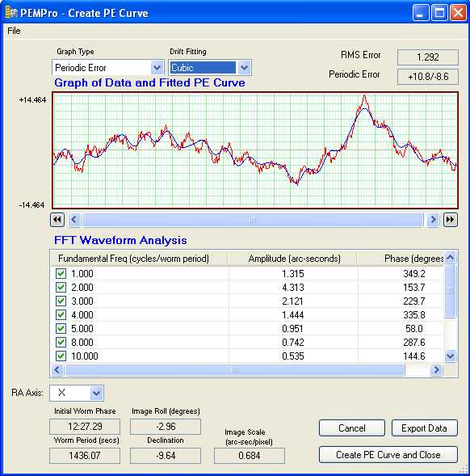Maximize the PEMPro window
Viewport: 470px width, 476px height.
[439, 13]
